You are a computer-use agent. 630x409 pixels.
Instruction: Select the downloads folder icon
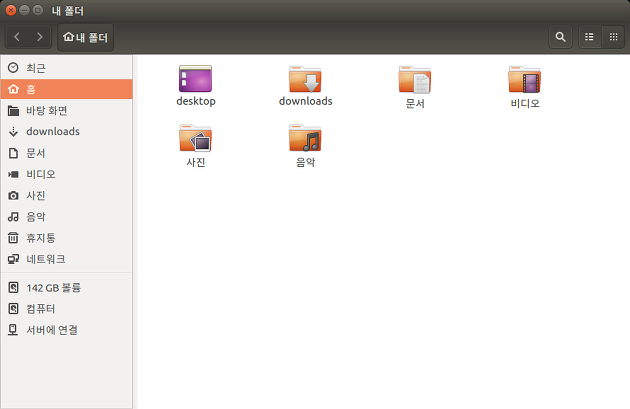pos(305,79)
